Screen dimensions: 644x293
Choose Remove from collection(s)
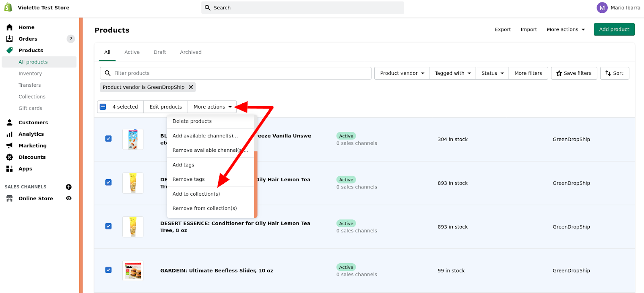(x=204, y=208)
